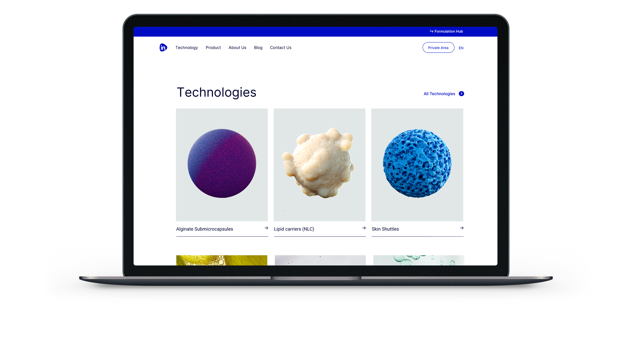Click the Contact Us menu item
The image size is (644, 362).
280,47
